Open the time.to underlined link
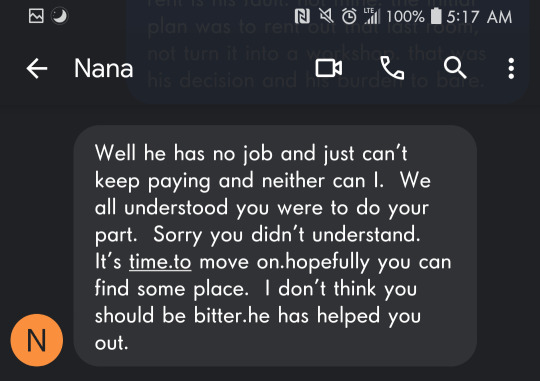Image resolution: width=540 pixels, height=381 pixels. coord(160,262)
